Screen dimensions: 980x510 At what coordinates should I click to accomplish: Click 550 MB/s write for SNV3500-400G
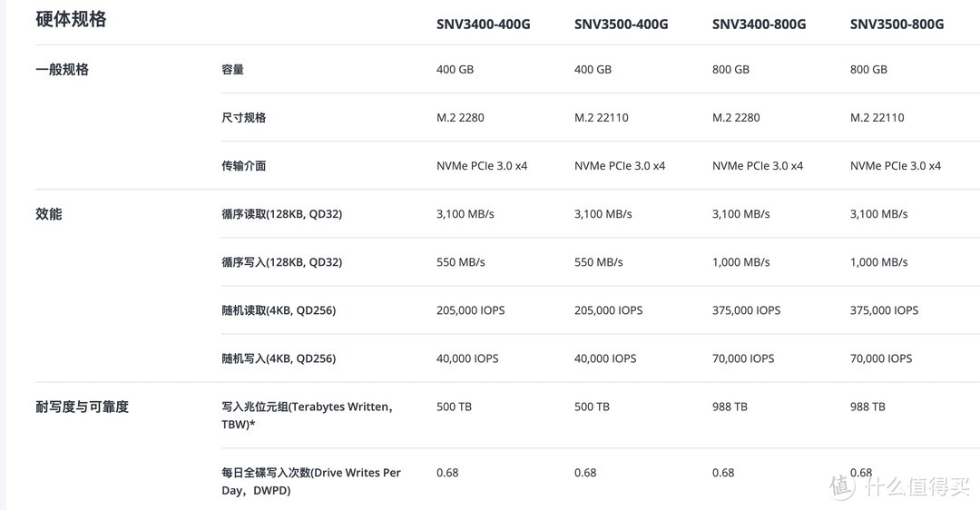[599, 262]
